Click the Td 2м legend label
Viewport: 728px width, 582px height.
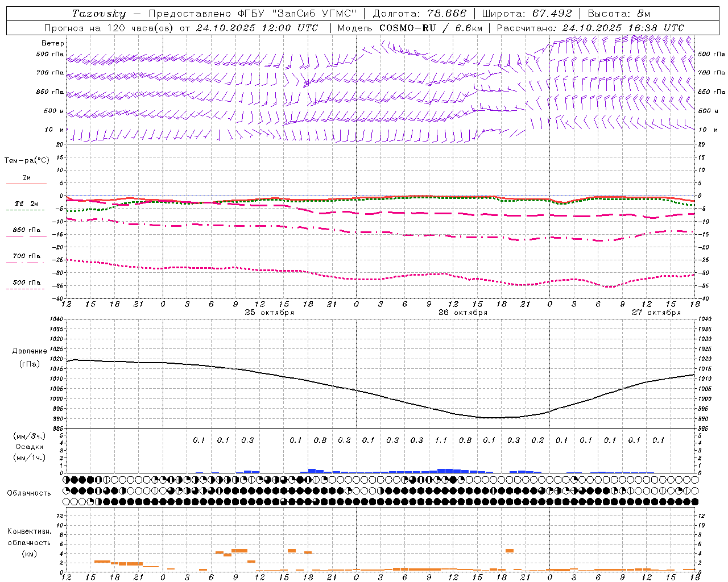pos(27,203)
